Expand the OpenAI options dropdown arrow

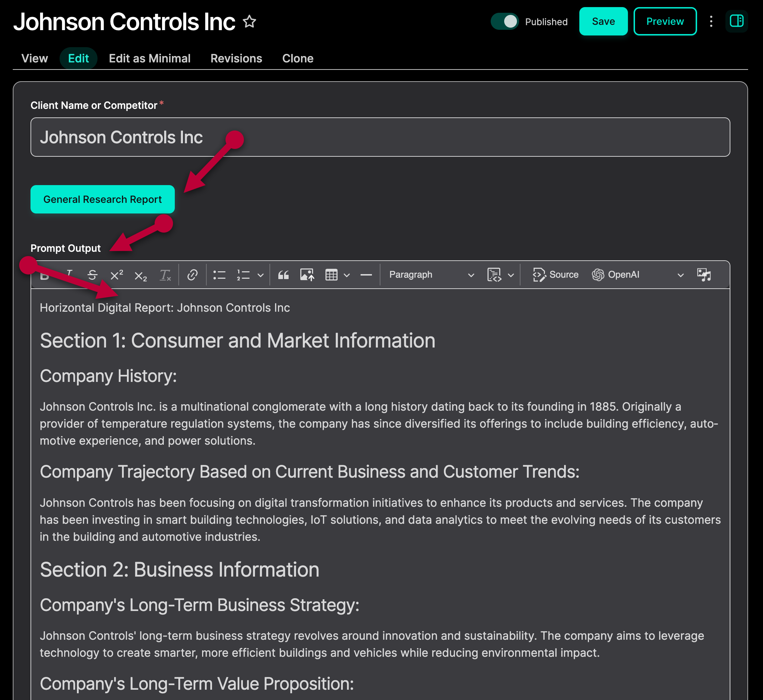pyautogui.click(x=680, y=275)
